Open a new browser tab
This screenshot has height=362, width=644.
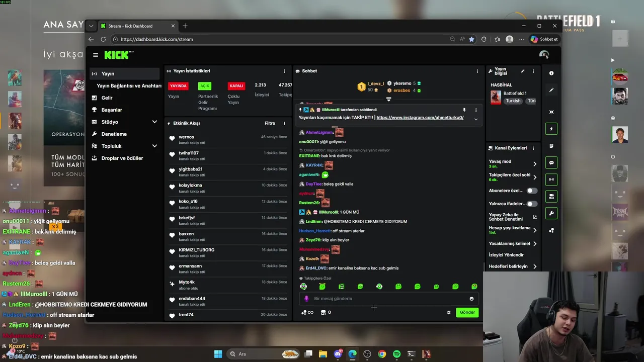185,26
